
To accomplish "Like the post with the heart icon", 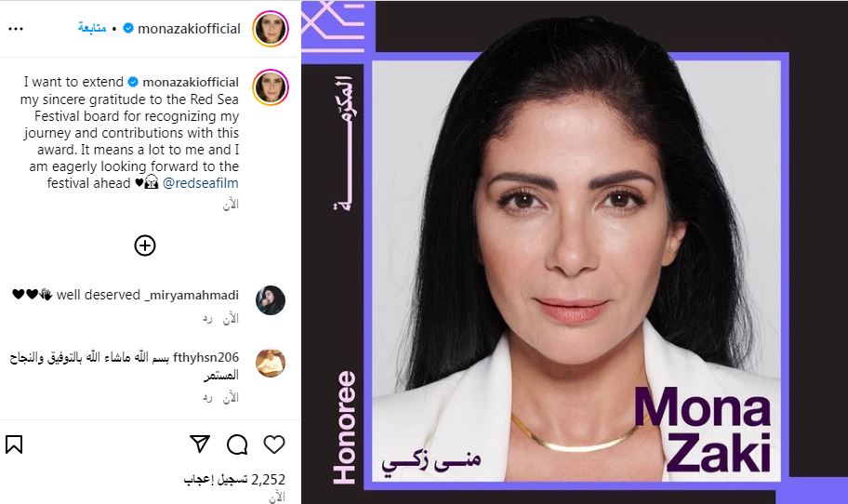I will point(274,444).
